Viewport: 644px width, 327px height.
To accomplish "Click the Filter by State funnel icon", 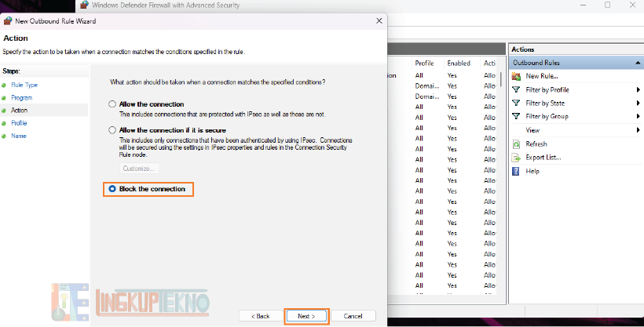I will (x=516, y=103).
